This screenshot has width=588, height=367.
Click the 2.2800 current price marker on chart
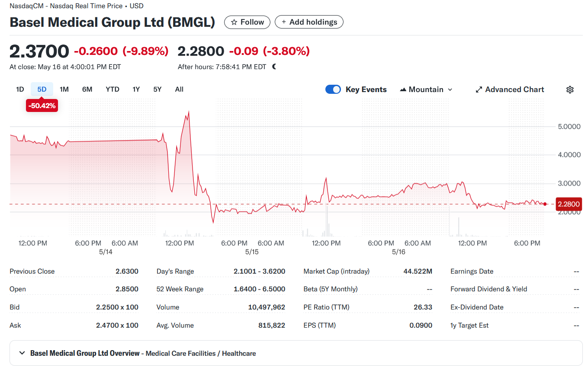(x=569, y=204)
